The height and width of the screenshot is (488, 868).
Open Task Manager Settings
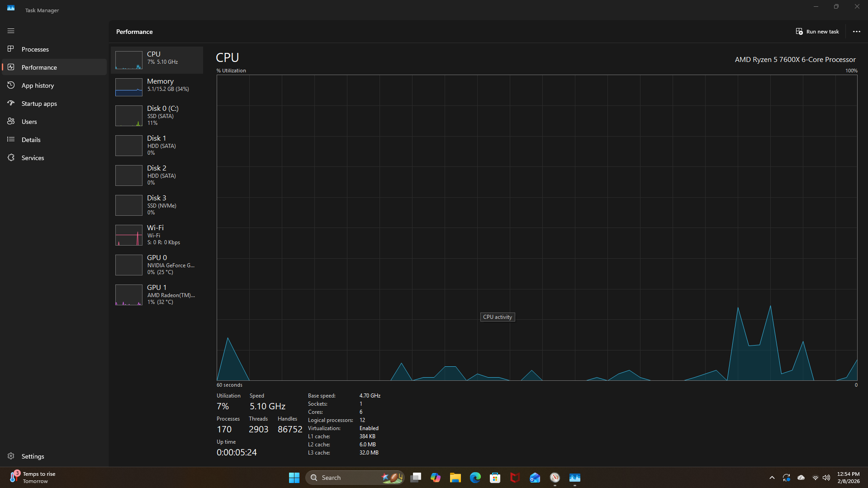pos(33,456)
